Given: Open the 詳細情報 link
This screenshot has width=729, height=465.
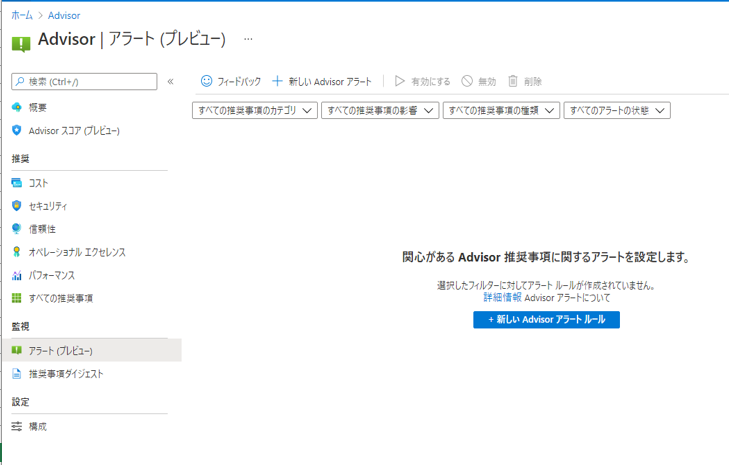Looking at the screenshot, I should coord(502,297).
